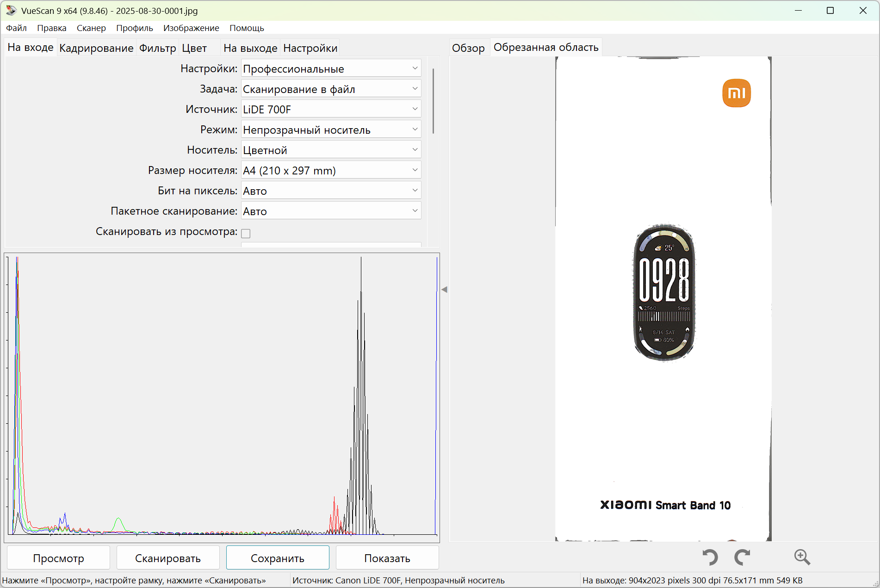Minimize the VueScan window
Screen dimensions: 880x588
coord(798,11)
